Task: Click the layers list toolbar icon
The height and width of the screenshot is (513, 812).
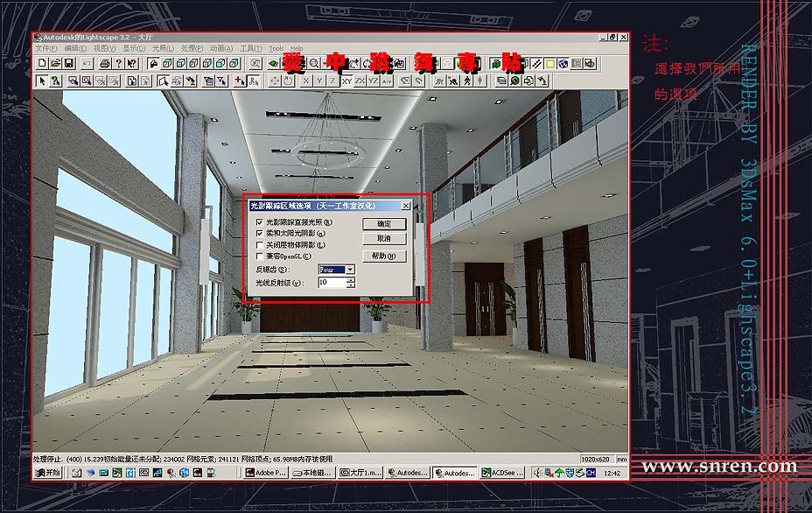Action: 501,81
